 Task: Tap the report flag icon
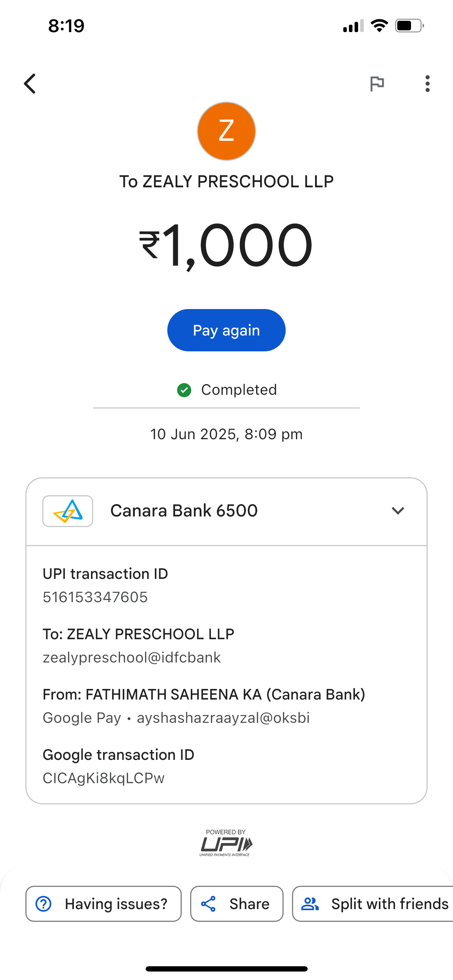click(x=377, y=84)
